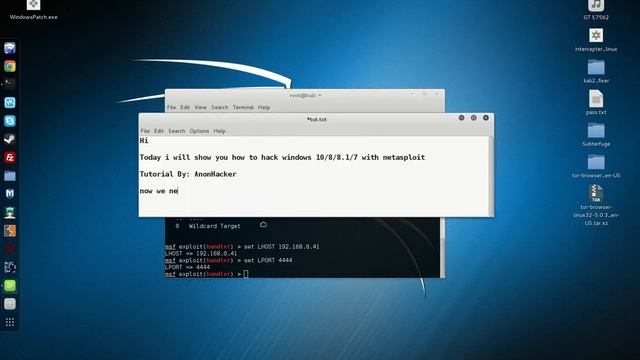Click 'LPORT => 4444' output line
The width and height of the screenshot is (640, 360).
pyautogui.click(x=187, y=267)
